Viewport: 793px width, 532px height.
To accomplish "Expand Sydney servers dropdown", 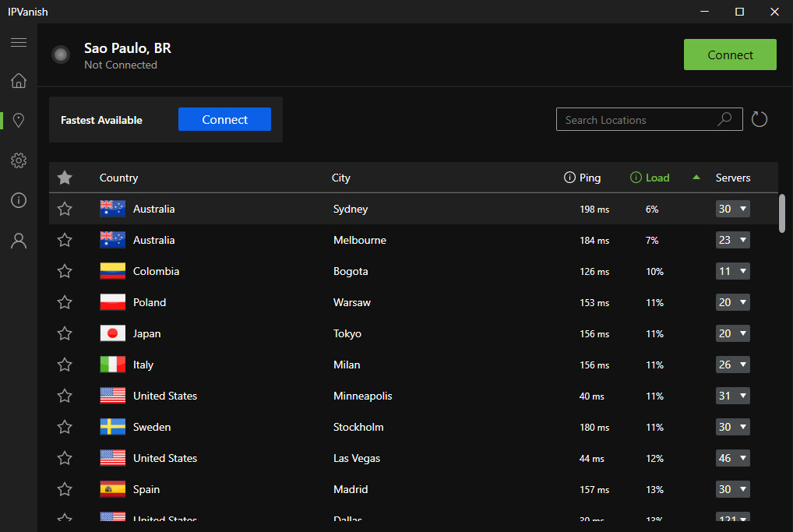I will (733, 209).
